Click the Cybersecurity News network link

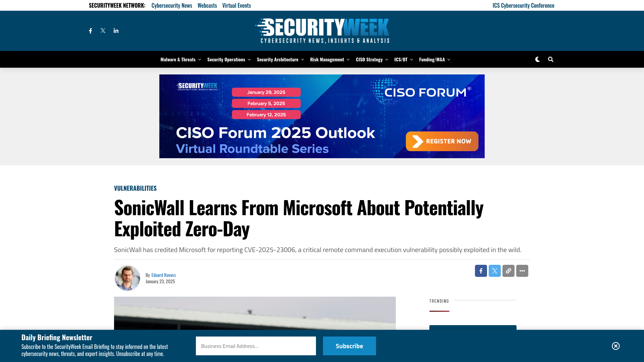[x=172, y=5]
